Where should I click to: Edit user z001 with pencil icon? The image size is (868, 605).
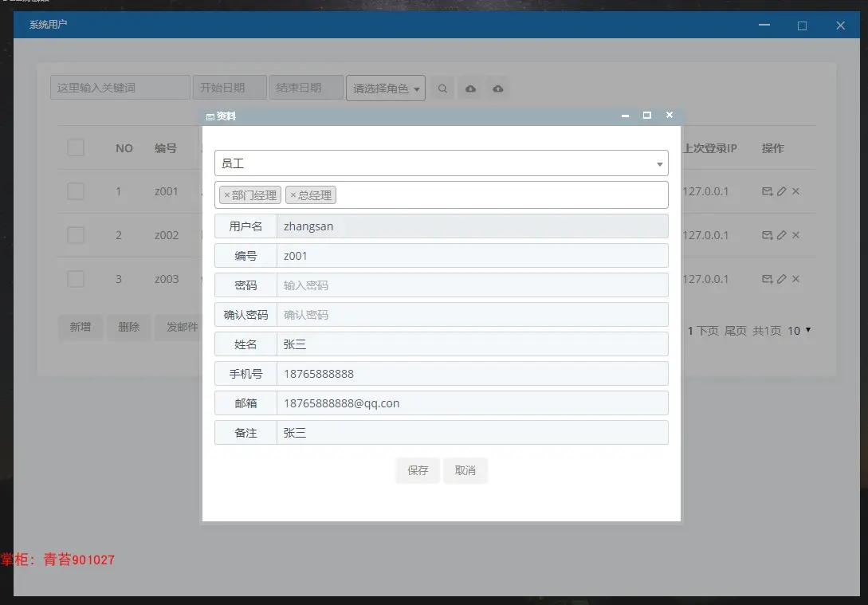coord(782,191)
